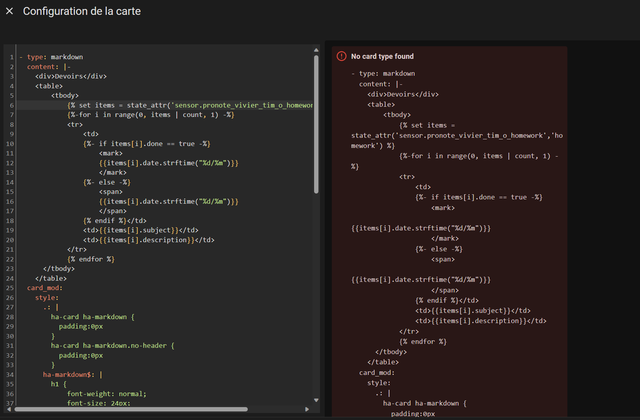Click 'style:' on editor line 26
640x420 pixels.
[x=47, y=298]
